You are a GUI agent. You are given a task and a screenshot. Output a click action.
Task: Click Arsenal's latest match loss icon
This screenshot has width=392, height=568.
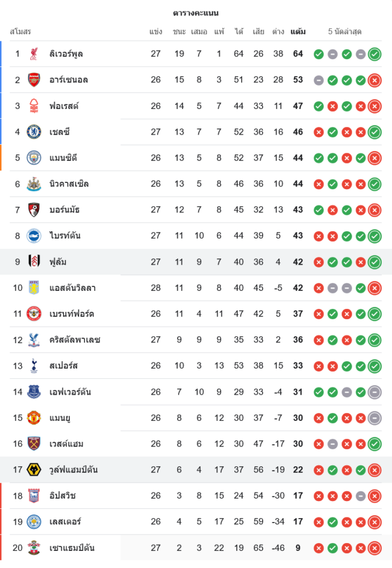click(374, 81)
